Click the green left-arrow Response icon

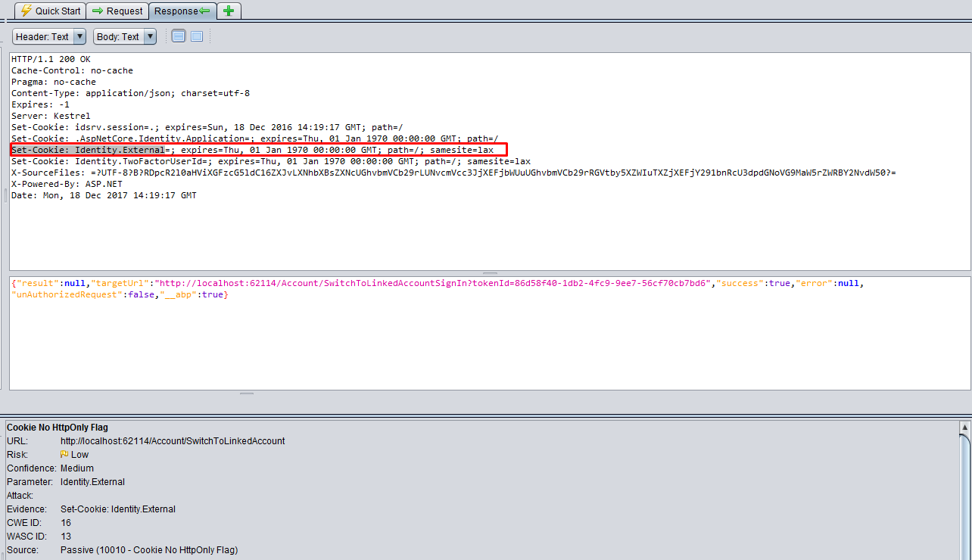(x=204, y=11)
